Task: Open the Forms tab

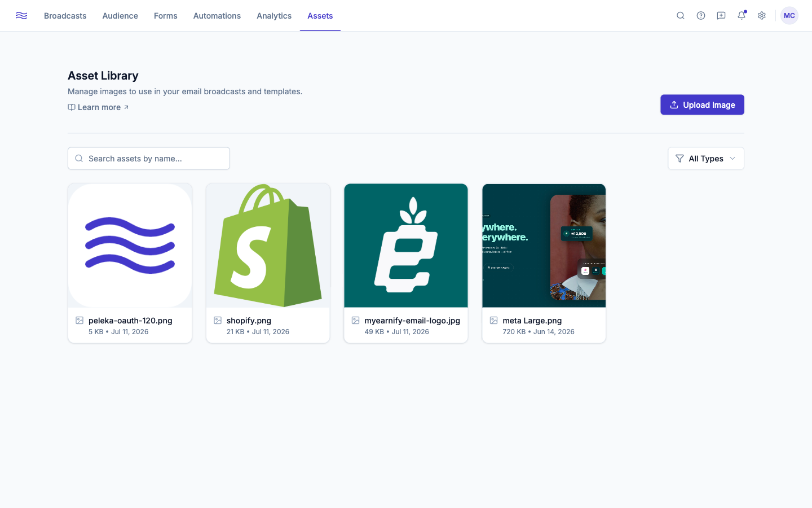Action: click(166, 16)
